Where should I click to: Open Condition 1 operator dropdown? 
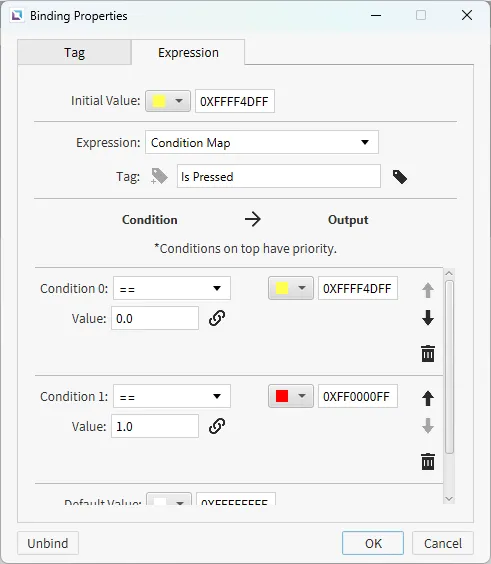(172, 396)
